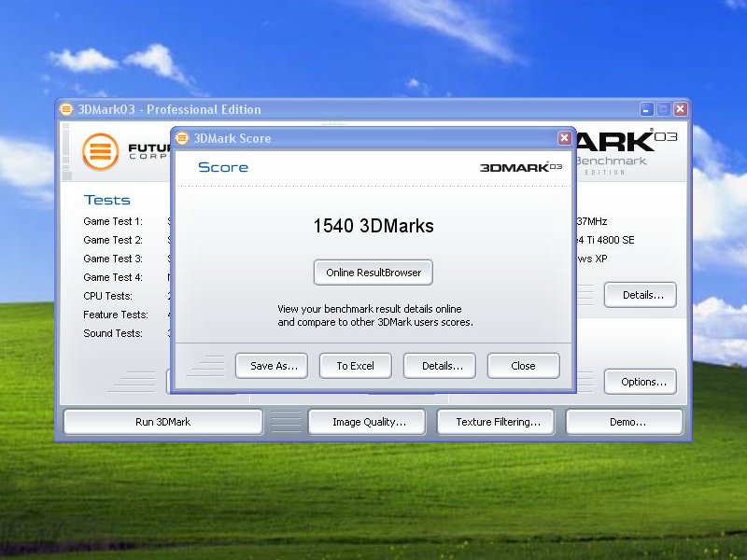Launch the Demo... button
Image resolution: width=747 pixels, height=560 pixels.
point(625,422)
